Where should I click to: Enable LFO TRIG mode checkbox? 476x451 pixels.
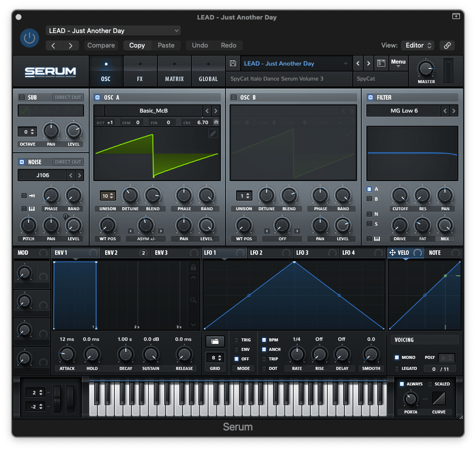(x=236, y=340)
